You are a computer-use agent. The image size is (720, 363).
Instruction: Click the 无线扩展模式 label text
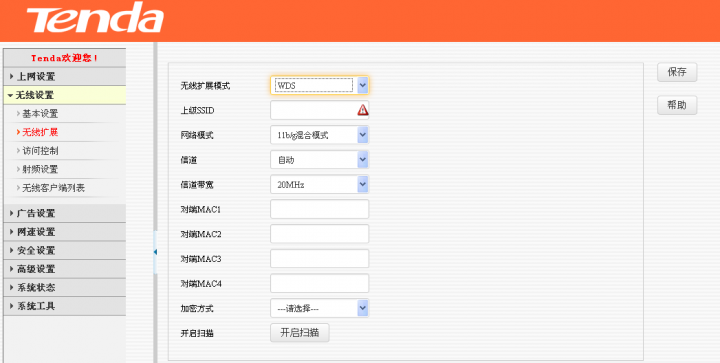(x=205, y=86)
